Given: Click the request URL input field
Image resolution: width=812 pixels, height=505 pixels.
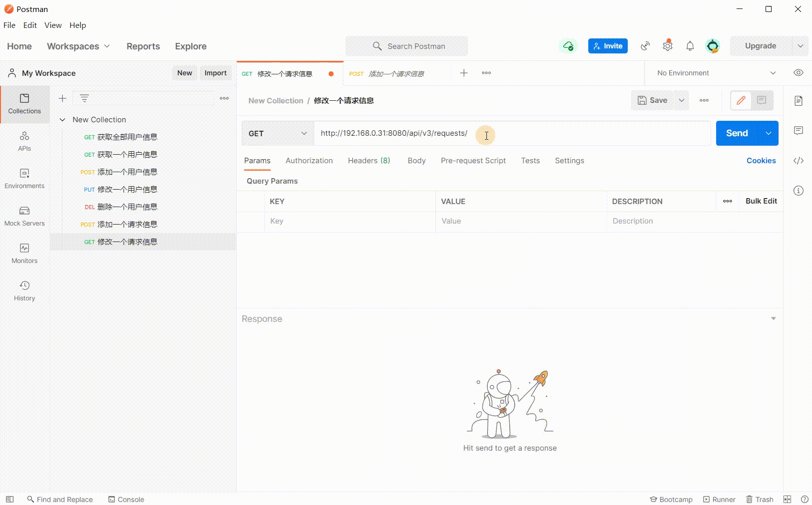Looking at the screenshot, I should (x=512, y=133).
